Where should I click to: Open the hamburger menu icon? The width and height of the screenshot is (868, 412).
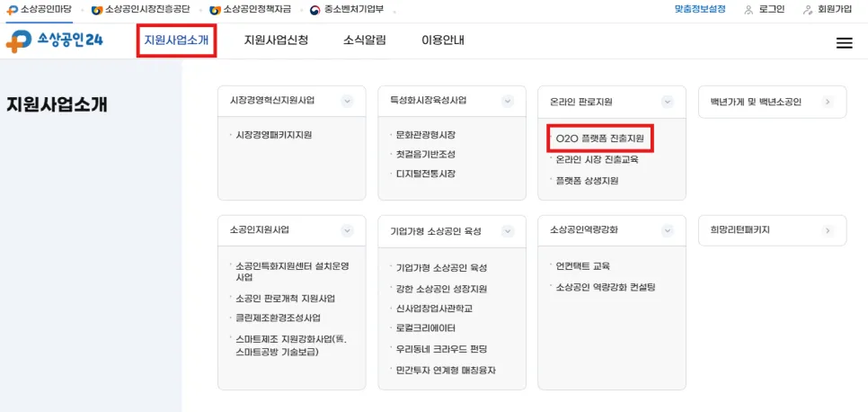[844, 43]
